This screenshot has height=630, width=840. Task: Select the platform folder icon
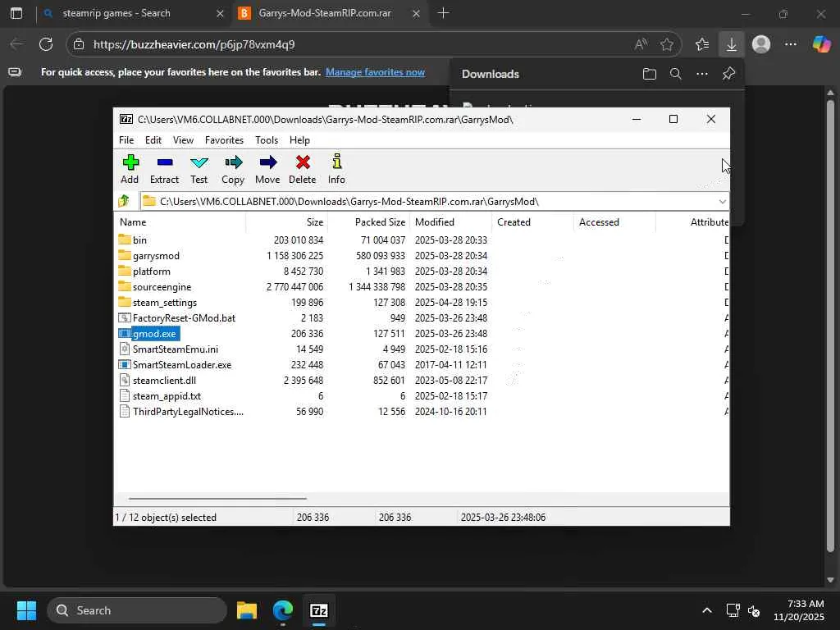(x=125, y=271)
